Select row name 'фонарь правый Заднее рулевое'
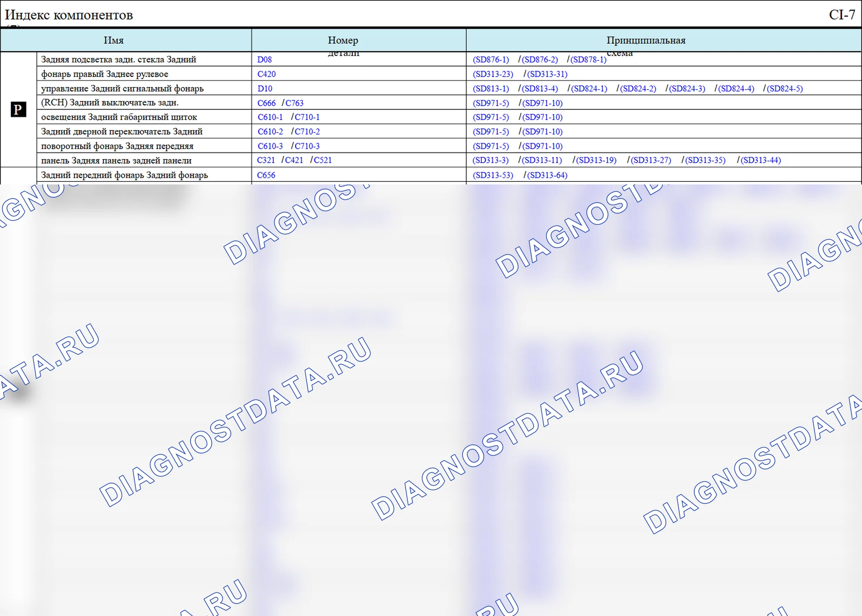Screen dimensions: 862x616 (104, 74)
